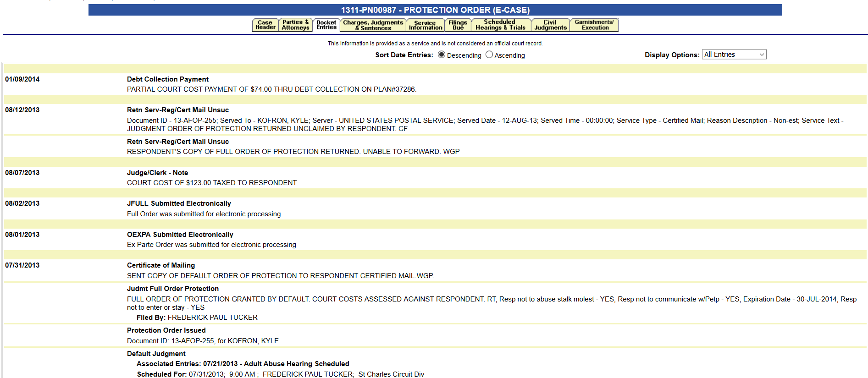Go to Service Information tab

426,25
